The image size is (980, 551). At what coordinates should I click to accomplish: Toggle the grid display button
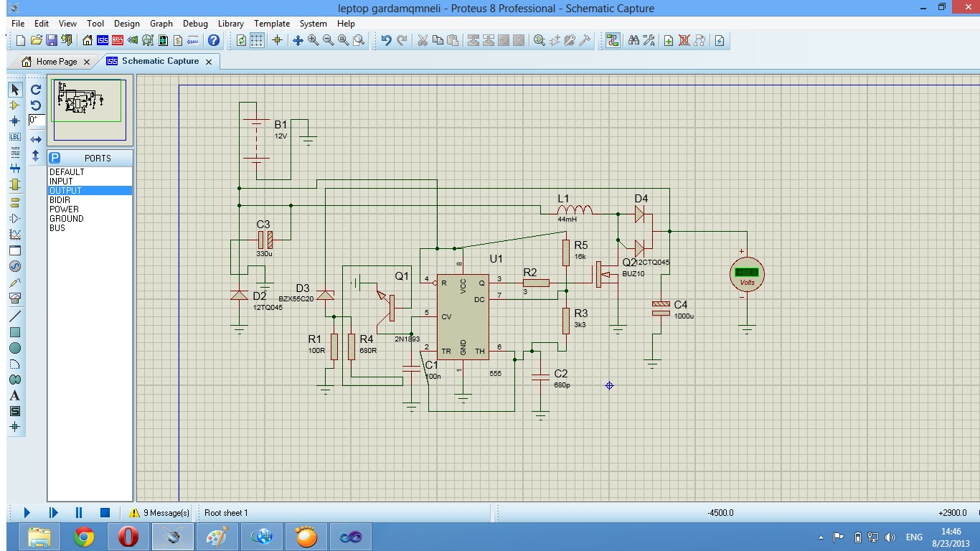[257, 41]
